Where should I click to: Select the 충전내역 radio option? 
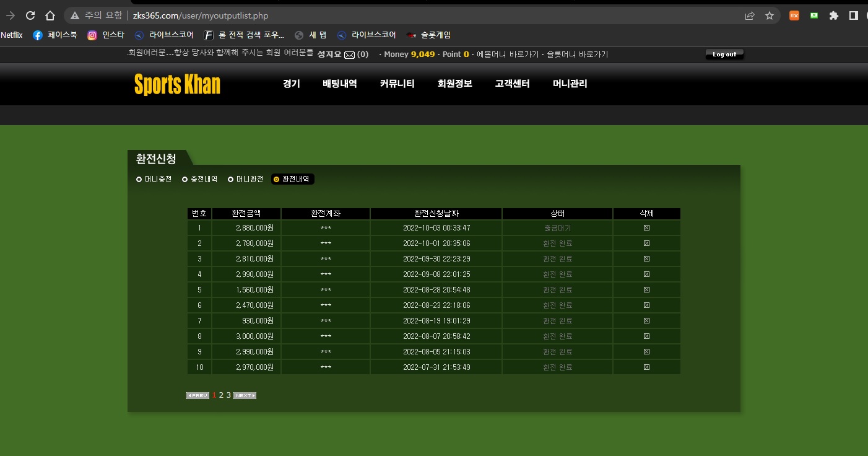click(185, 180)
